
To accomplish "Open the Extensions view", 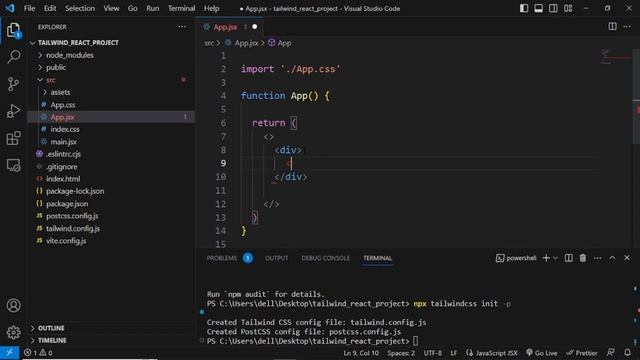I will [x=13, y=138].
